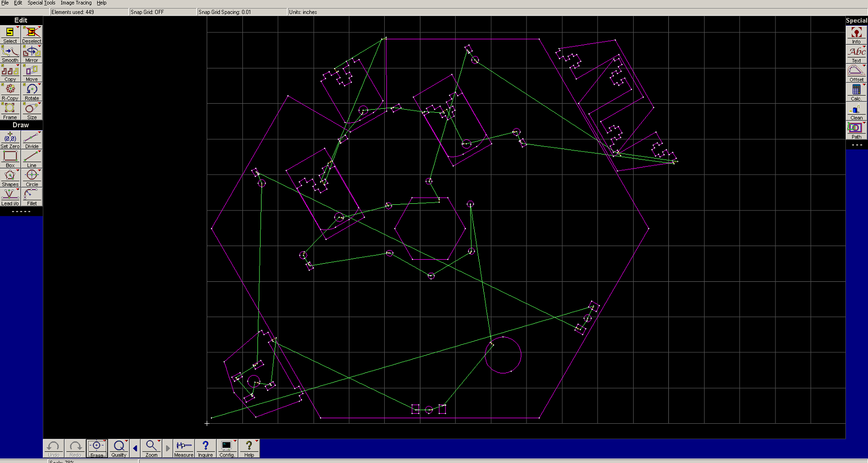868x463 pixels.
Task: Select the Size scaling tool
Action: click(x=32, y=111)
